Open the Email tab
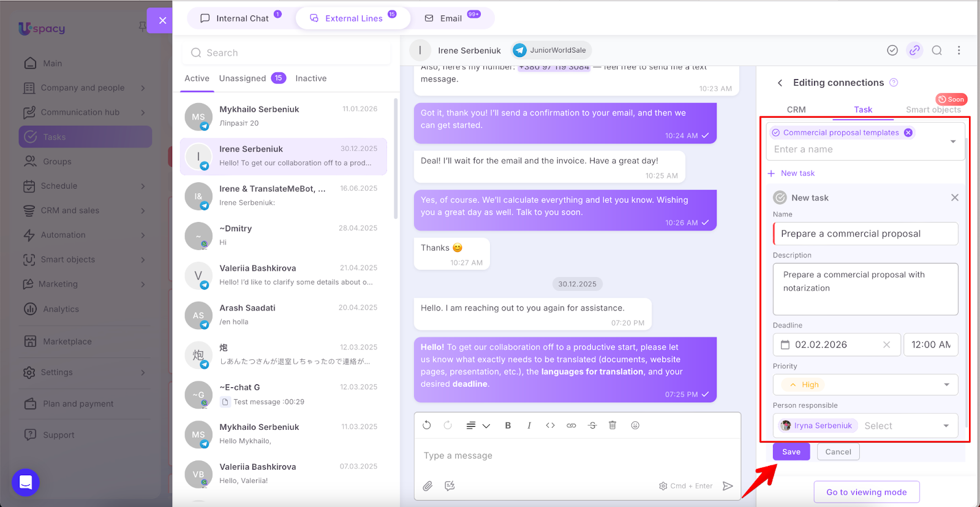 coord(451,18)
